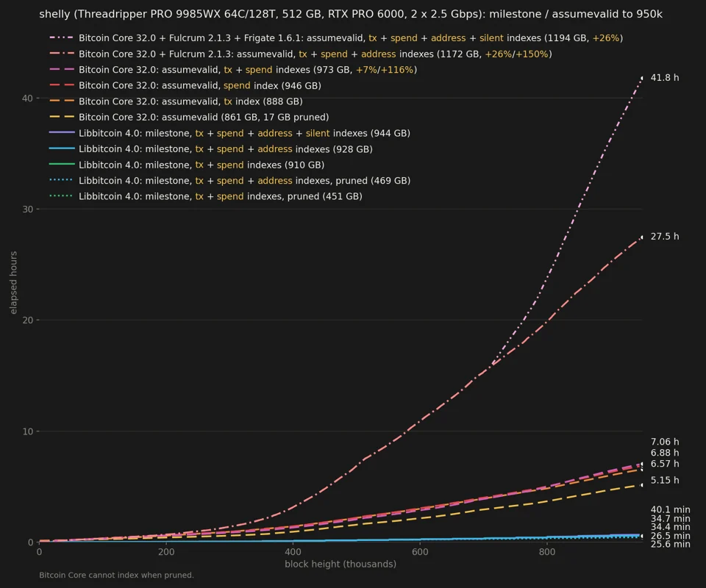Click the Bitcoin Core legend entry (973 GB)
Image resolution: width=706 pixels, height=588 pixels.
233,70
